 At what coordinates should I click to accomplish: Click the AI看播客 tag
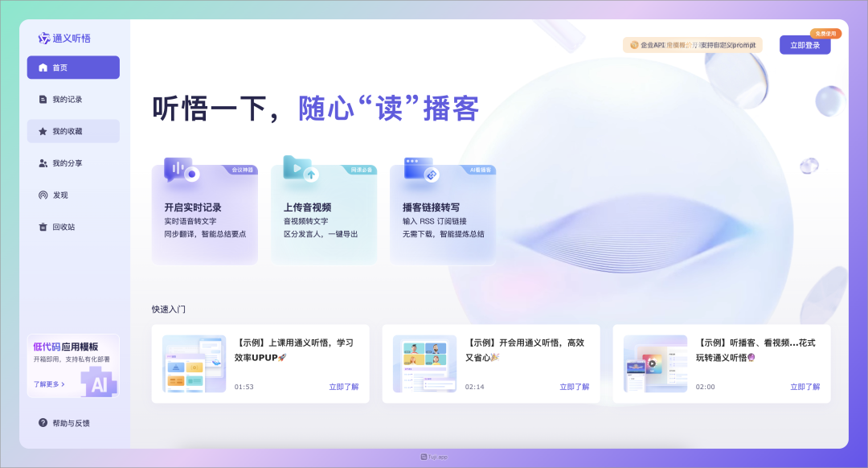click(480, 170)
